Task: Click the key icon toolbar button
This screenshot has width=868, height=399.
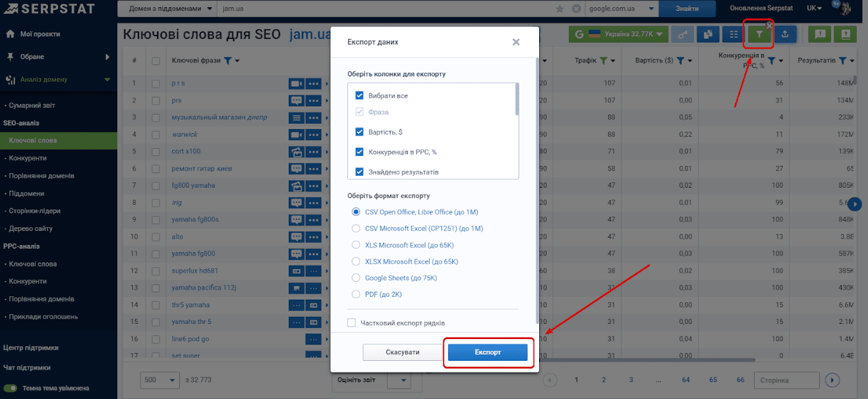Action: (682, 34)
